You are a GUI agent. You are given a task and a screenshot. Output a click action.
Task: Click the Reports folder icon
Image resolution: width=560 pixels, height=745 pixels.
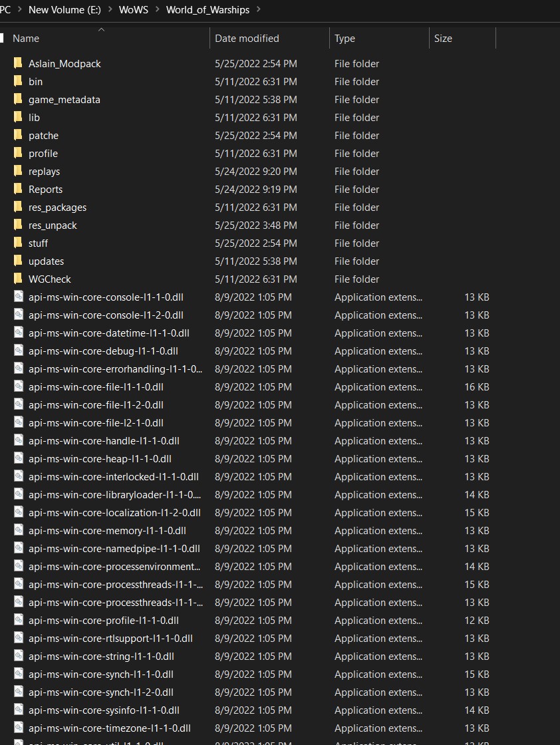pyautogui.click(x=18, y=189)
